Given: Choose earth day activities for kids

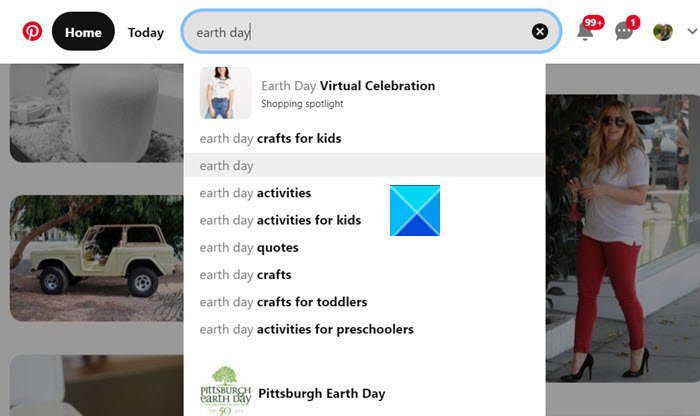Looking at the screenshot, I should click(280, 220).
